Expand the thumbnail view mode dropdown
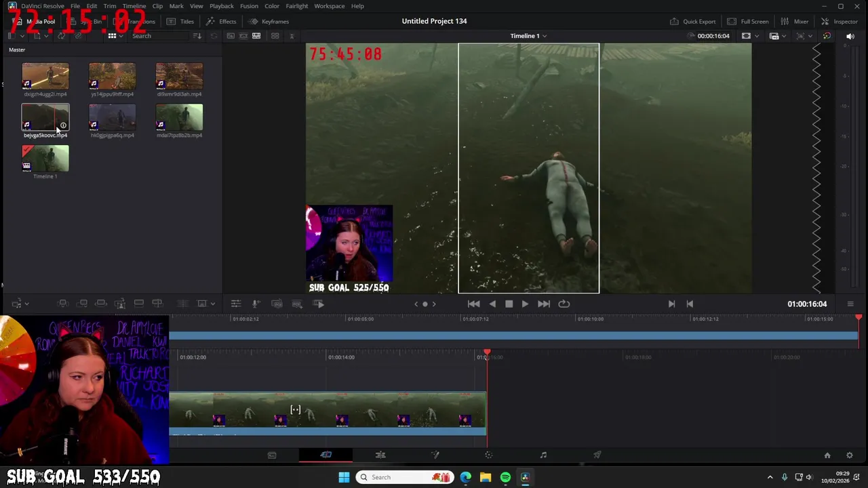 tap(121, 35)
